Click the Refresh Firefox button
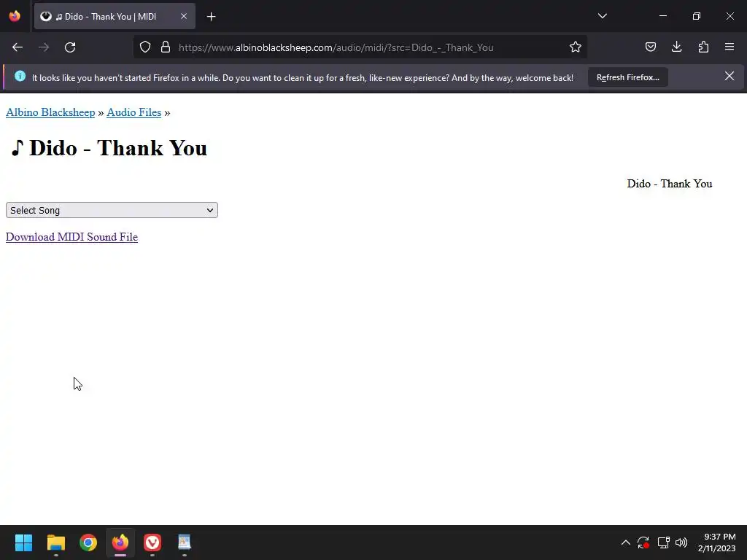The image size is (747, 560). [x=628, y=77]
